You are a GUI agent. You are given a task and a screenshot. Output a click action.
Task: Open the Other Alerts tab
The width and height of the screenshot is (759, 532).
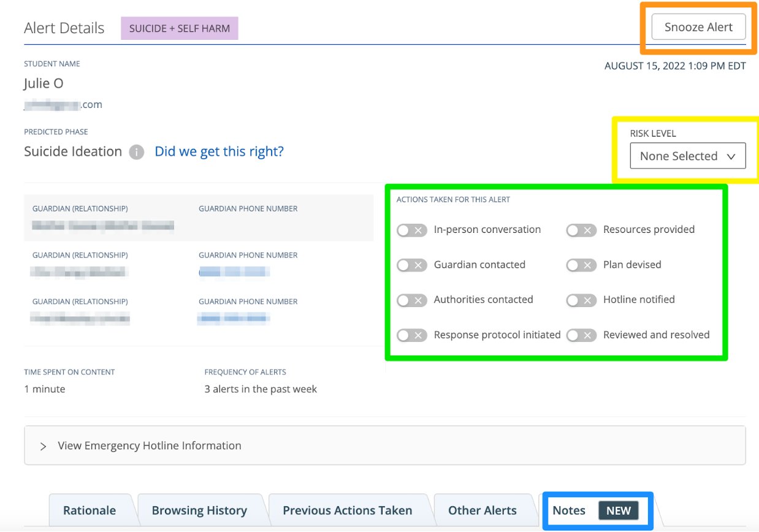point(482,510)
